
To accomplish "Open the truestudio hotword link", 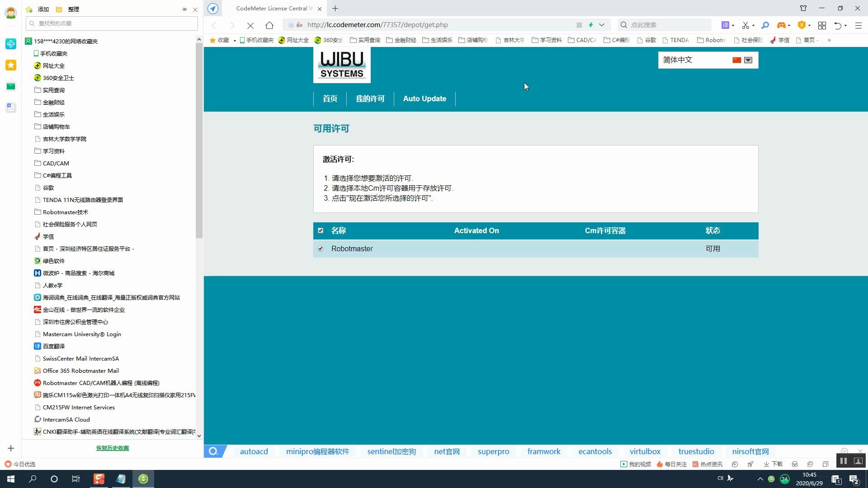I will [696, 451].
